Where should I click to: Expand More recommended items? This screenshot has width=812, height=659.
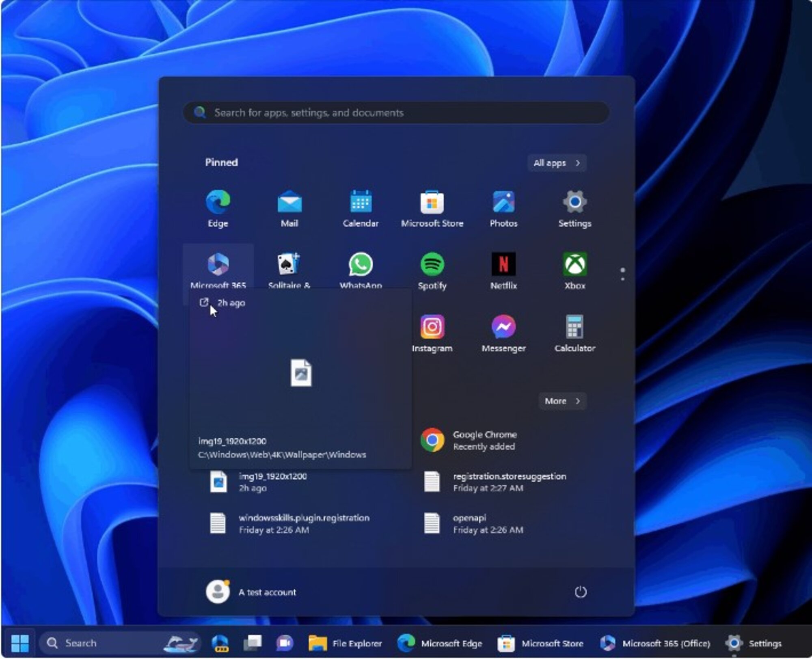click(x=562, y=401)
